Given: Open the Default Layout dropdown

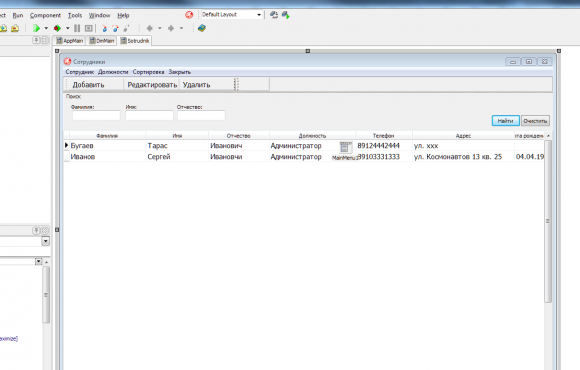Looking at the screenshot, I should coord(232,14).
